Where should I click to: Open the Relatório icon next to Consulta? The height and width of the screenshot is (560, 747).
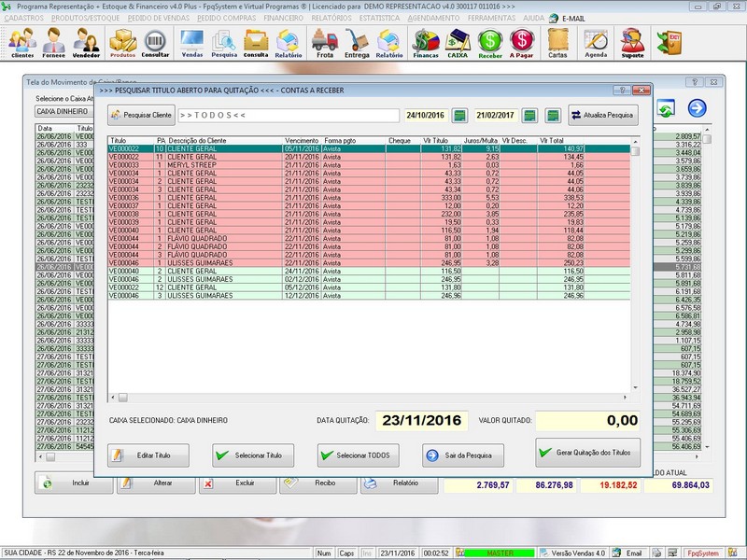tap(289, 42)
